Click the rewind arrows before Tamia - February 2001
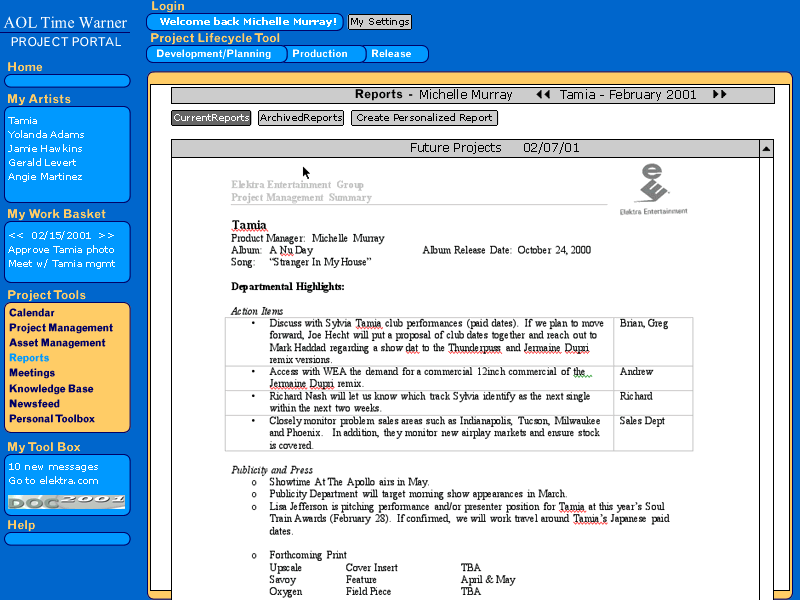The width and height of the screenshot is (800, 600). click(543, 95)
